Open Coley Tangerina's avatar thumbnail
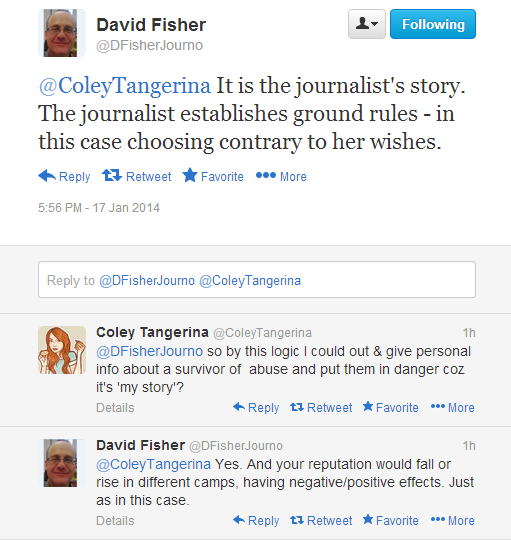Screen dimensions: 511x540 [x=62, y=350]
